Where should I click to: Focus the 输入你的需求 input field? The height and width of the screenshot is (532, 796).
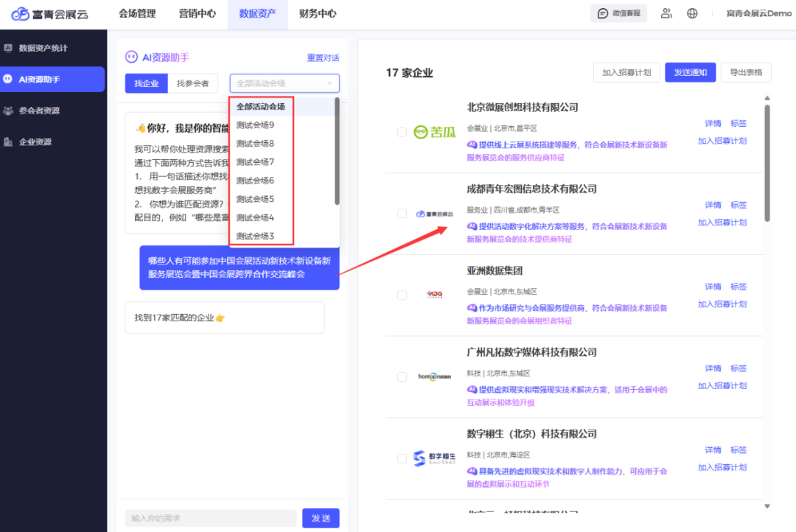pyautogui.click(x=211, y=518)
